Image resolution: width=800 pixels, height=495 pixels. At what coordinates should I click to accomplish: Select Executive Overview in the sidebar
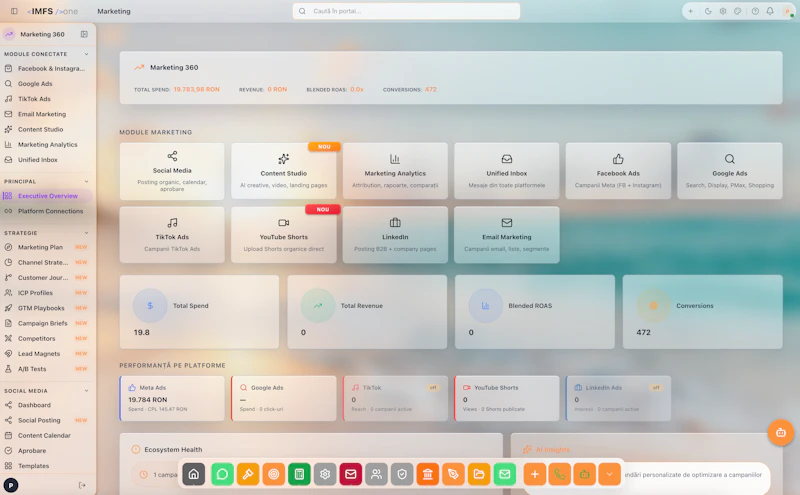click(47, 196)
